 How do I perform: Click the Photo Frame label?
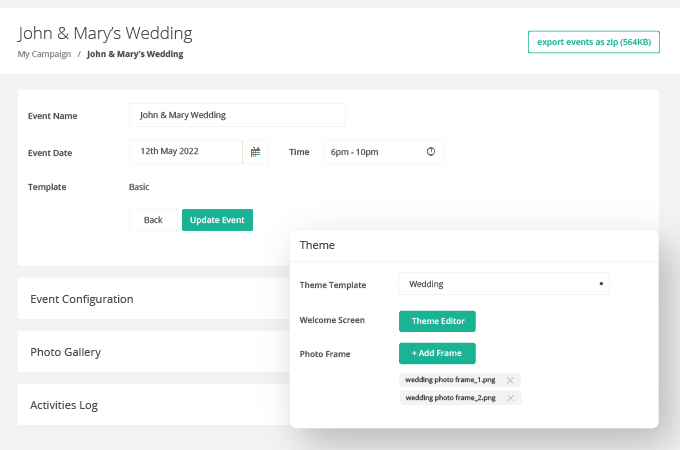[x=325, y=354]
